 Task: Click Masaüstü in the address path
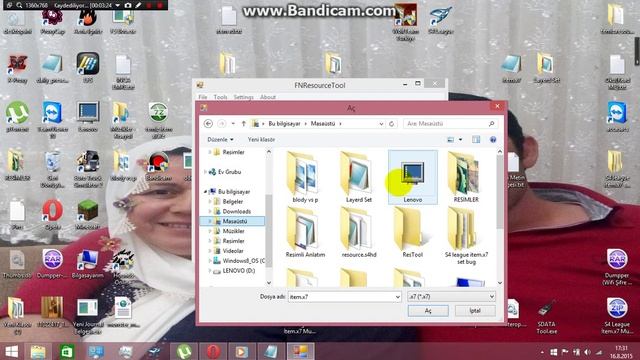pyautogui.click(x=323, y=123)
